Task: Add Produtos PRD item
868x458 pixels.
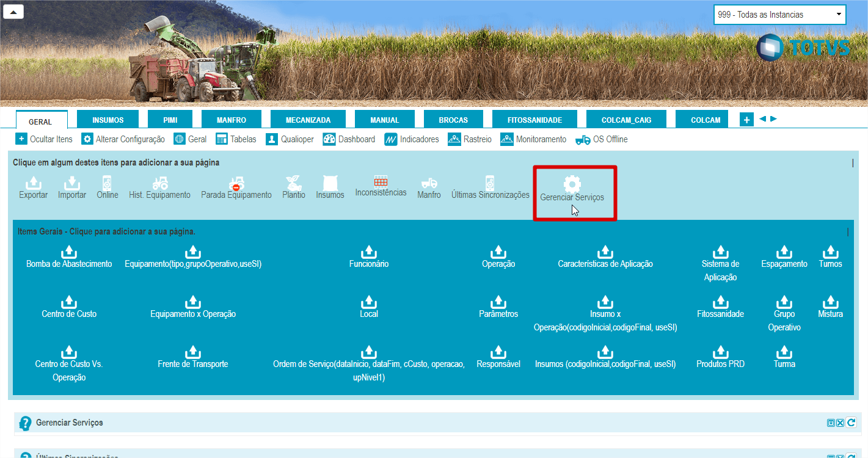Action: pos(721,357)
